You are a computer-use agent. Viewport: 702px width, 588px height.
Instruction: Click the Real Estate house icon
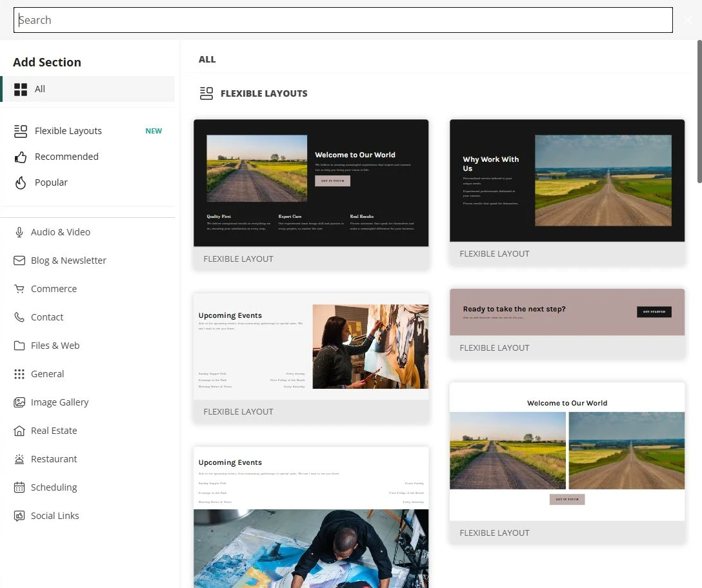19,431
